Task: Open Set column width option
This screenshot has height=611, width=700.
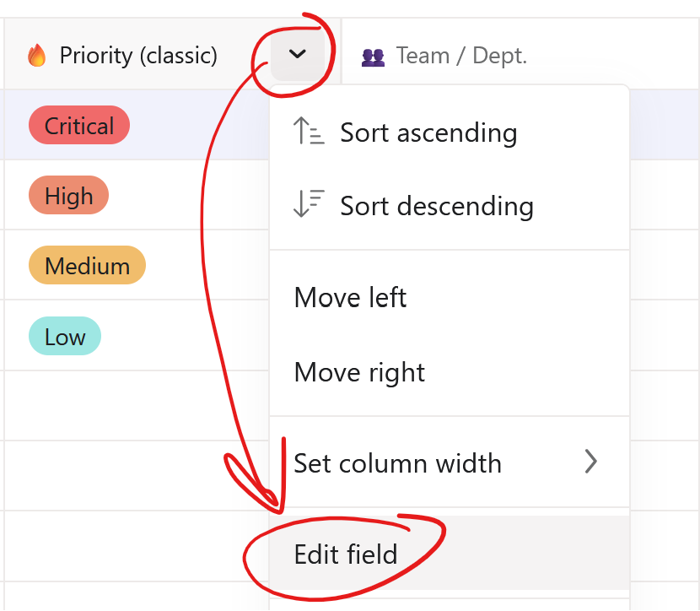Action: (x=397, y=462)
